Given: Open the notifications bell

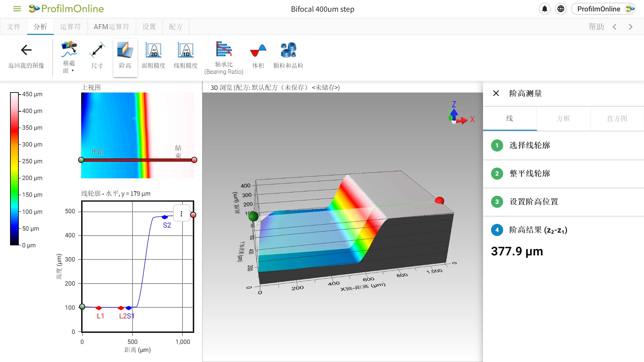Looking at the screenshot, I should (x=545, y=9).
